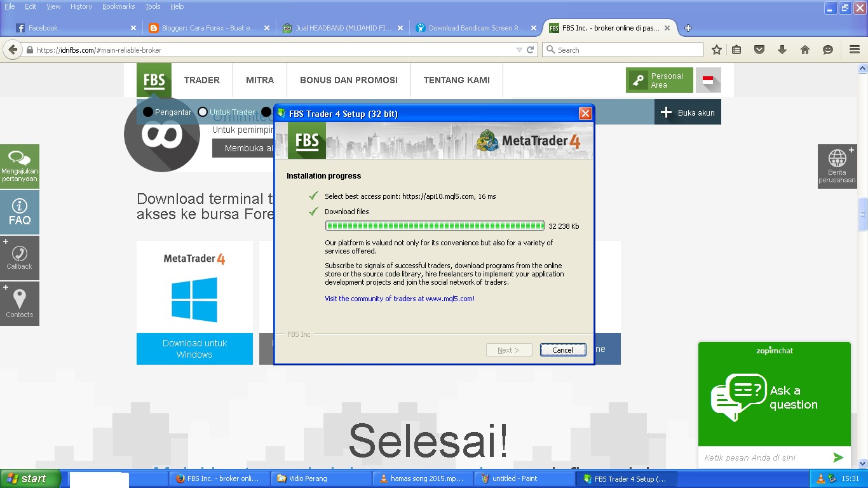Open a new tab with plus icon
868x488 pixels.
pyautogui.click(x=688, y=28)
